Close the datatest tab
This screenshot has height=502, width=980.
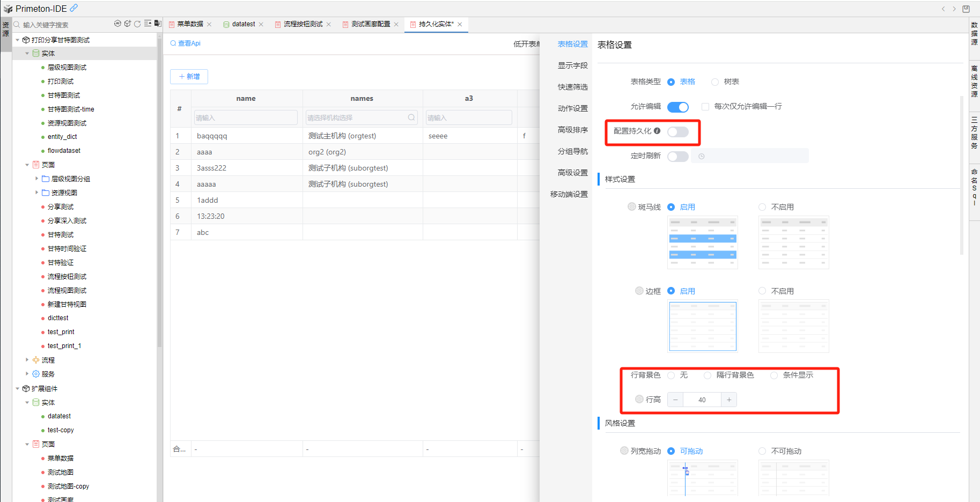[x=261, y=24]
